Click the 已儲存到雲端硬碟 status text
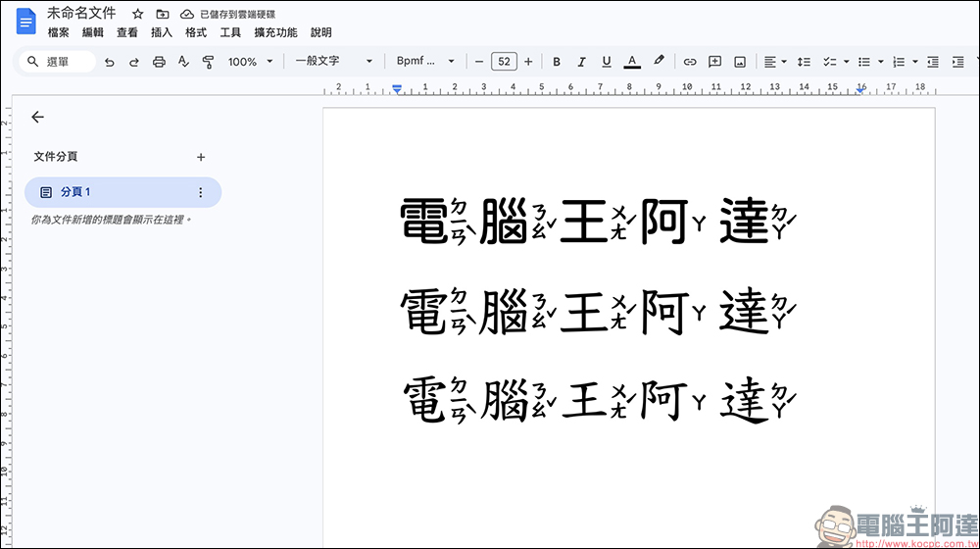Image resolution: width=980 pixels, height=549 pixels. [237, 15]
